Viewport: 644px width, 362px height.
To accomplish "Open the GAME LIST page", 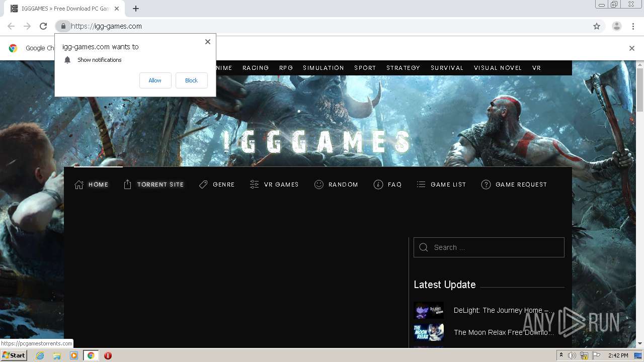I will (x=441, y=185).
